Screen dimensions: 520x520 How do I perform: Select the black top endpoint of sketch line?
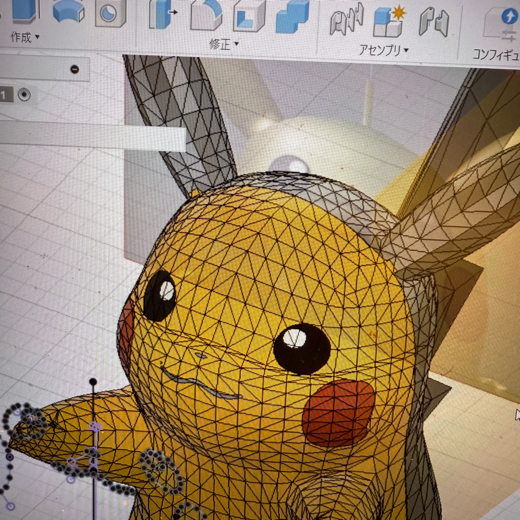[x=93, y=382]
